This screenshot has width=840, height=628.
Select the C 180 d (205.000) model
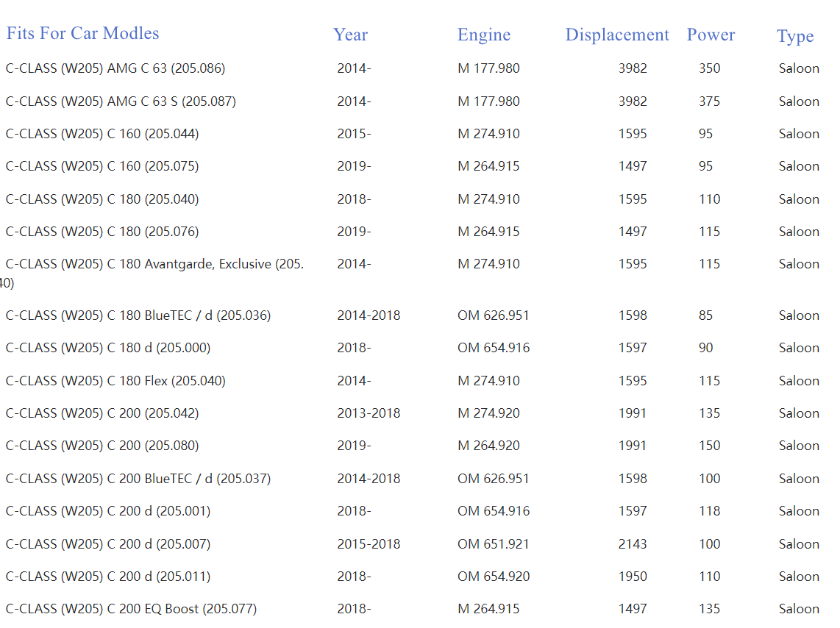[x=107, y=348]
